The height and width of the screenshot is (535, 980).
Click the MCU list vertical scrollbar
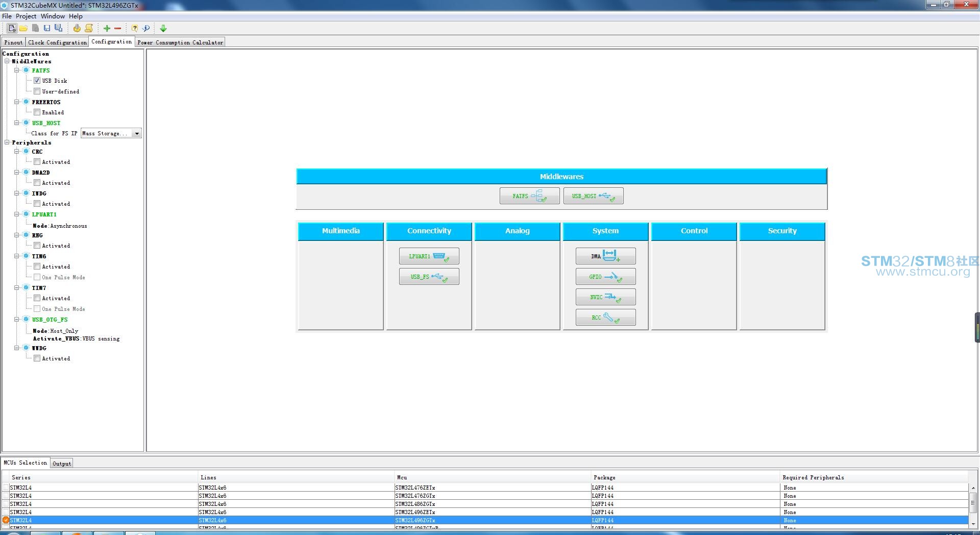tap(973, 503)
